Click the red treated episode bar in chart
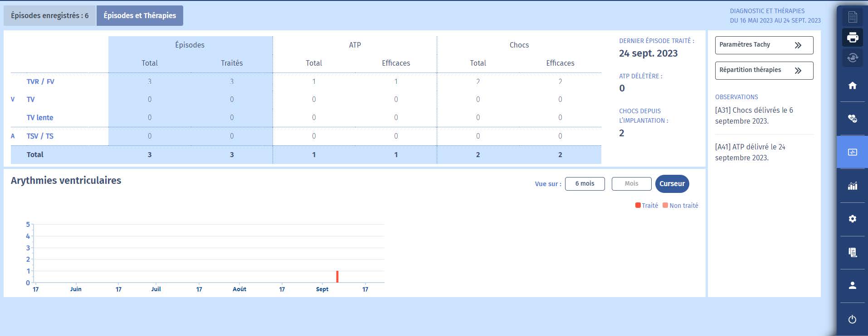 point(337,277)
